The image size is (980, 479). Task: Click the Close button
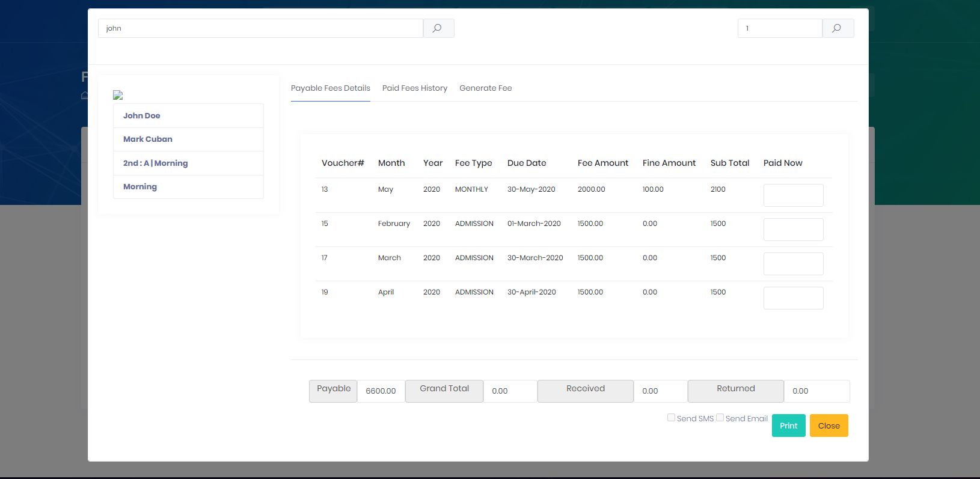click(x=828, y=426)
